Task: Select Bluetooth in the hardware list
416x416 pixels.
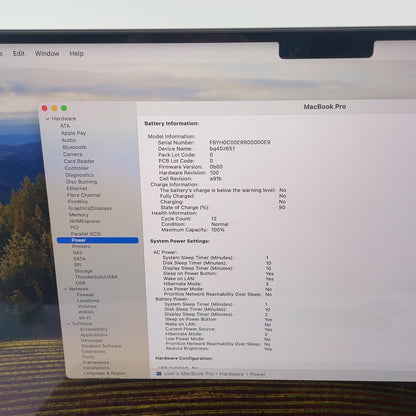Action: coord(75,147)
